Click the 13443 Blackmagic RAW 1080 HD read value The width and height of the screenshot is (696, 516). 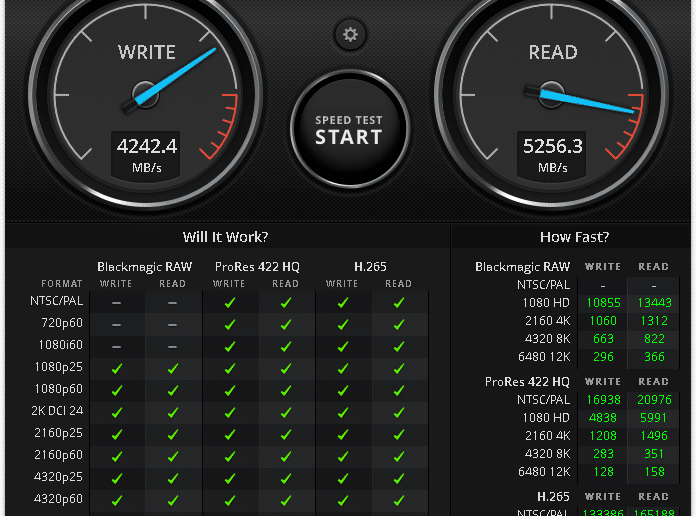pos(654,303)
